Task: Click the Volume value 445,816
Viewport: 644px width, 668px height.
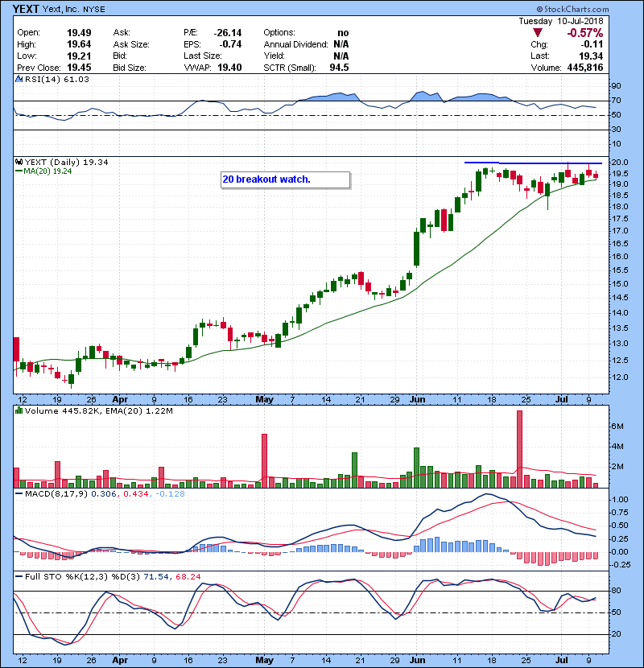Action: (585, 68)
